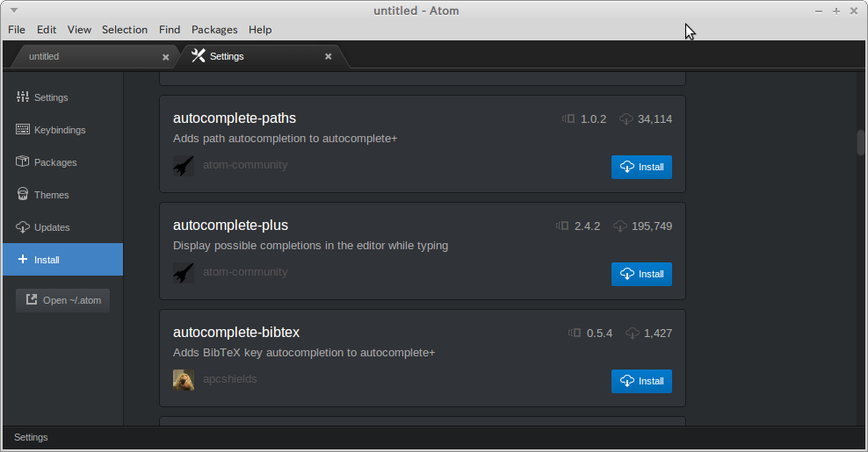Click description 'Adds BibTeX key autocompletion'
The image size is (868, 452).
click(x=304, y=353)
